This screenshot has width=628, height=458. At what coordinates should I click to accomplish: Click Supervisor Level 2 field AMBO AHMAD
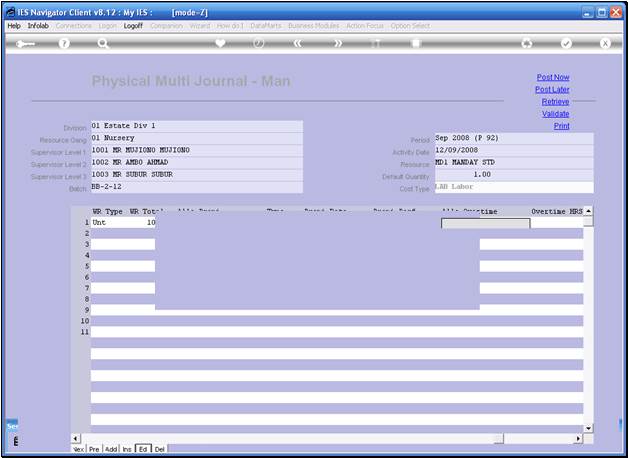click(197, 163)
